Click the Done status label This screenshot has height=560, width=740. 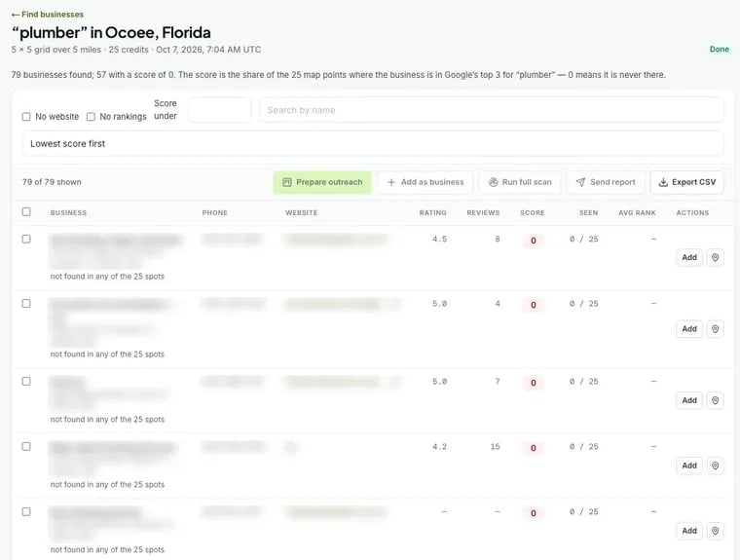pyautogui.click(x=720, y=49)
